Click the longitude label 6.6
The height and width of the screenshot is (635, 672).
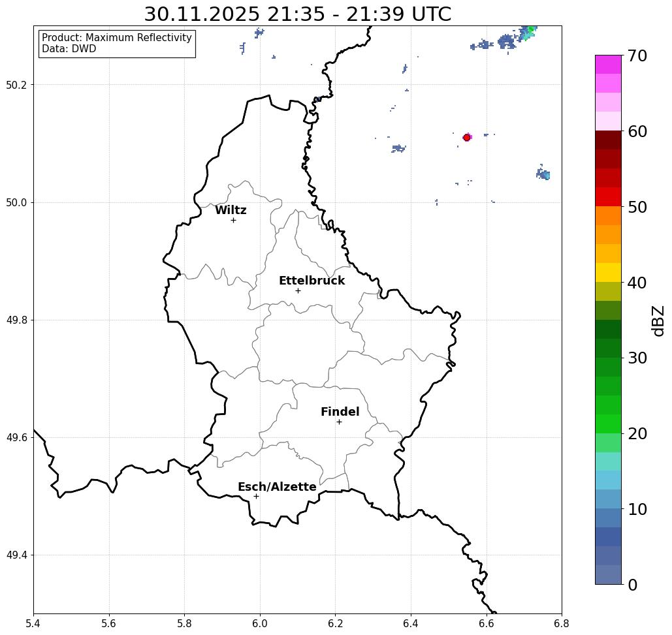click(487, 623)
